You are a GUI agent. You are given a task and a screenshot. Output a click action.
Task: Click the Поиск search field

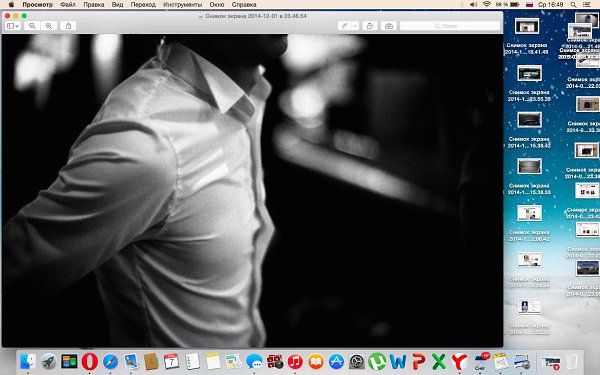tap(450, 26)
